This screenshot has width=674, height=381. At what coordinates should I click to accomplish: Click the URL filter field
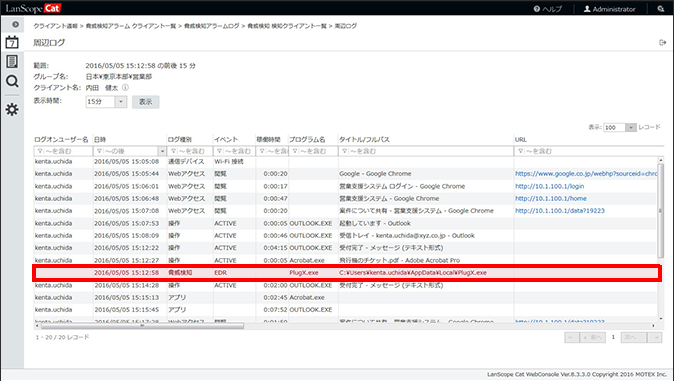point(589,151)
